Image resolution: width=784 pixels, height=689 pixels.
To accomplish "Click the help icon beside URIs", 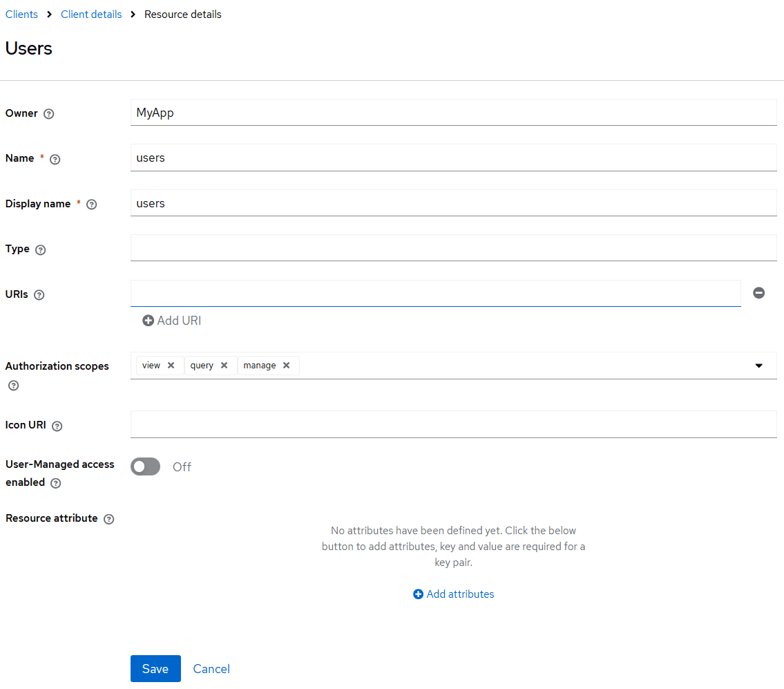I will pyautogui.click(x=39, y=294).
